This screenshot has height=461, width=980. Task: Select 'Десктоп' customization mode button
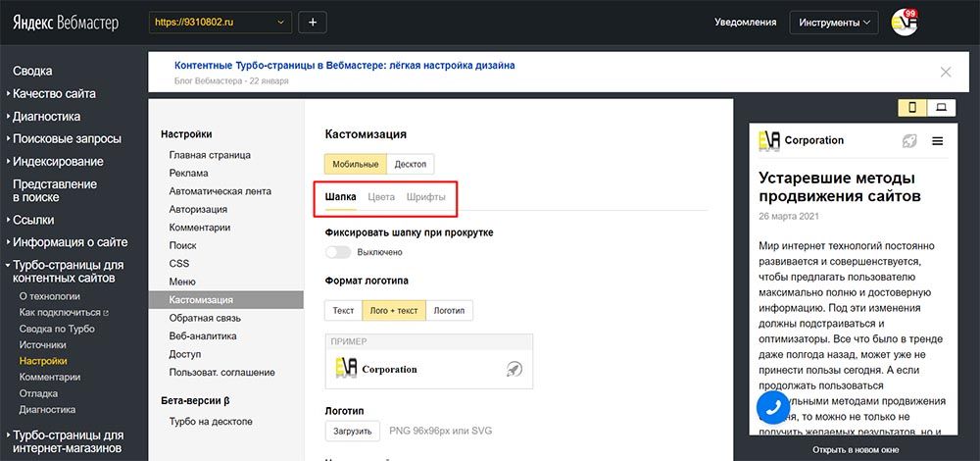pos(410,164)
